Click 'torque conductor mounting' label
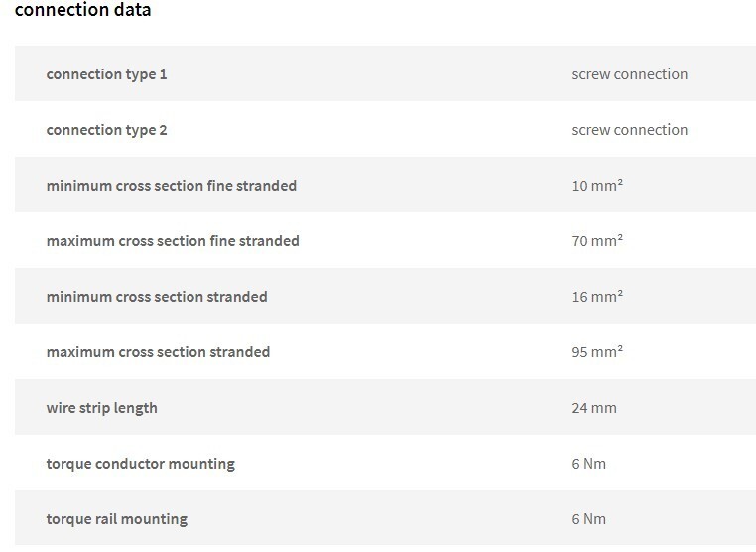 coord(140,464)
